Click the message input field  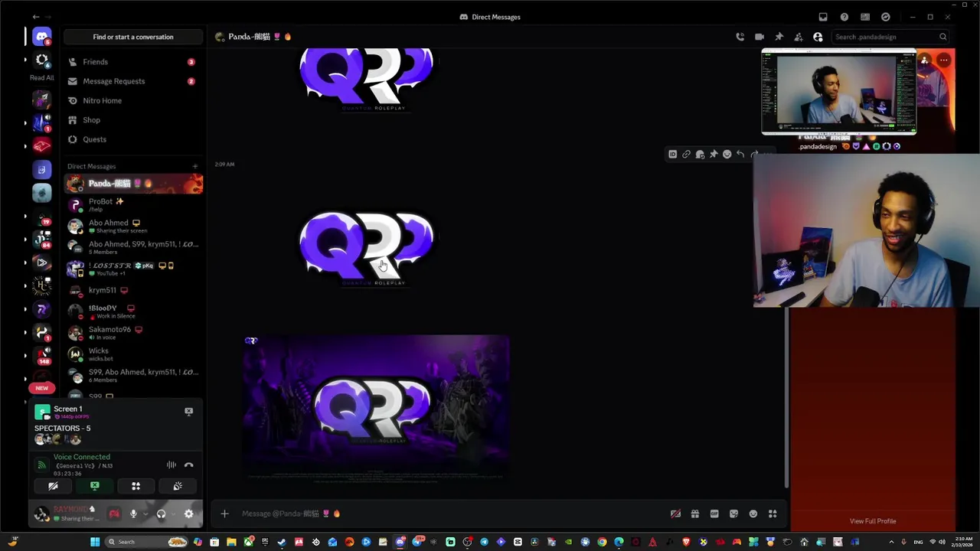click(x=452, y=514)
